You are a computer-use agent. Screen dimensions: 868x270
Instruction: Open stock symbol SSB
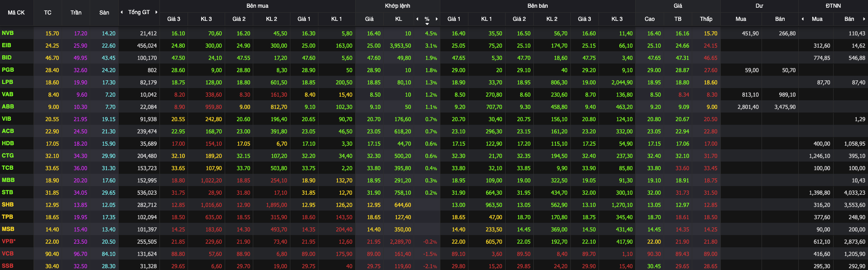click(8, 266)
